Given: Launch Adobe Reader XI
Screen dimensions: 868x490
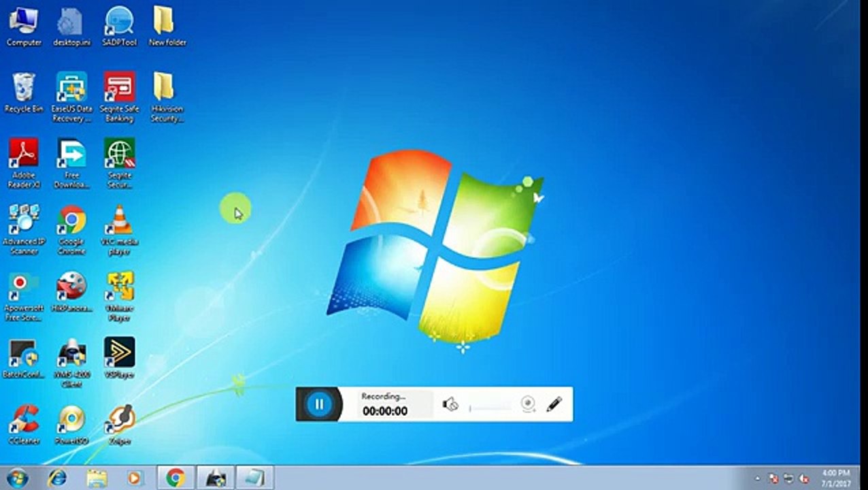Looking at the screenshot, I should pyautogui.click(x=24, y=163).
